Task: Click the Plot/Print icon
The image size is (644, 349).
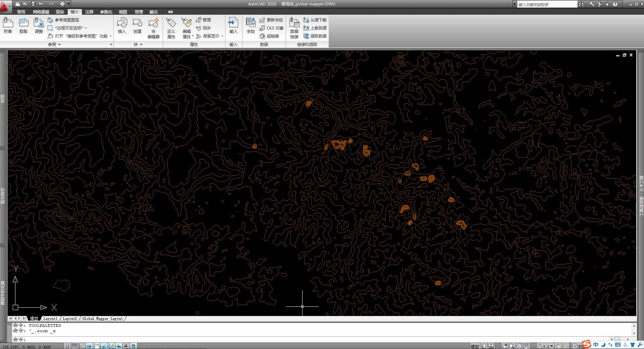Action: [x=62, y=4]
